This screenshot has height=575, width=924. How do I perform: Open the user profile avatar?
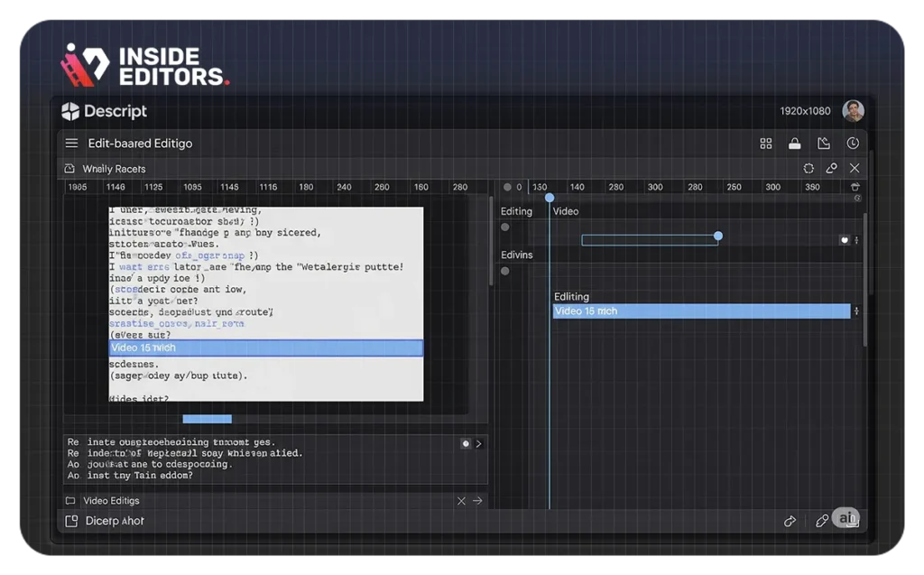[x=853, y=110]
